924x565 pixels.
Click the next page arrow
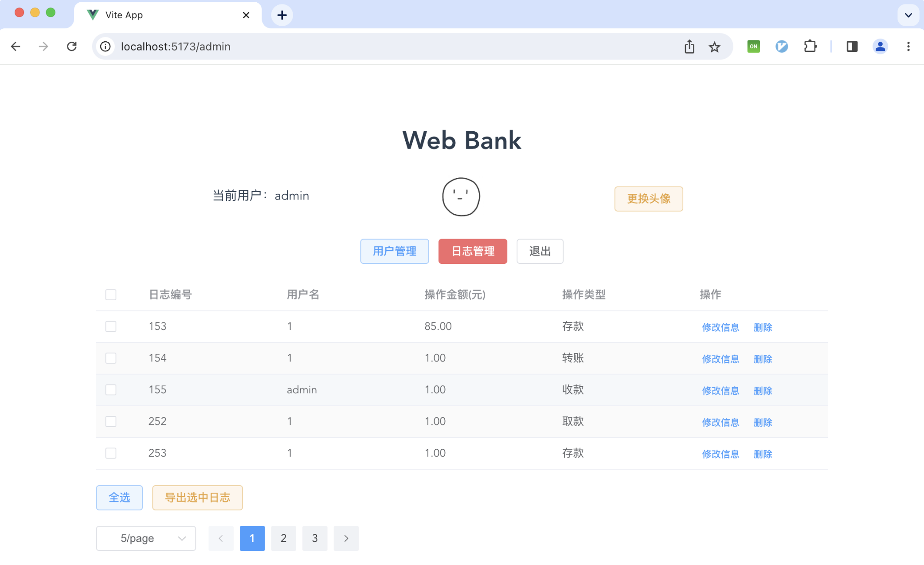(346, 538)
